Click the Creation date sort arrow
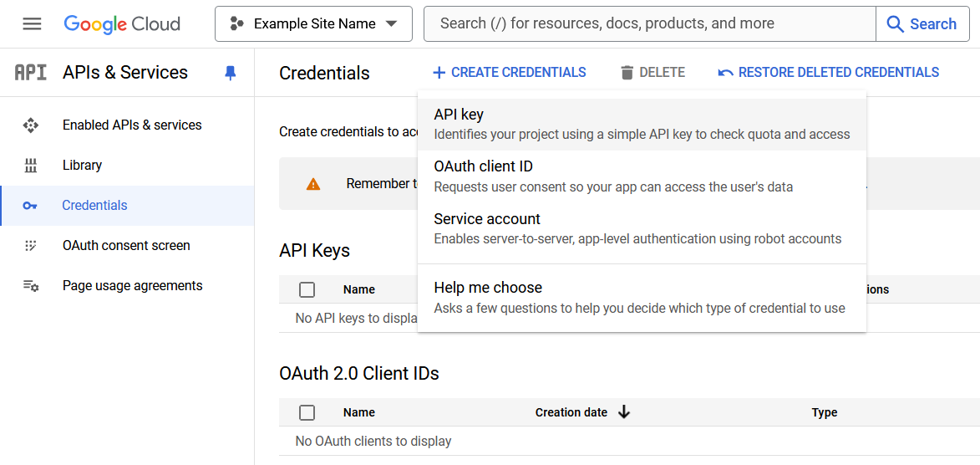This screenshot has width=980, height=465. [624, 412]
